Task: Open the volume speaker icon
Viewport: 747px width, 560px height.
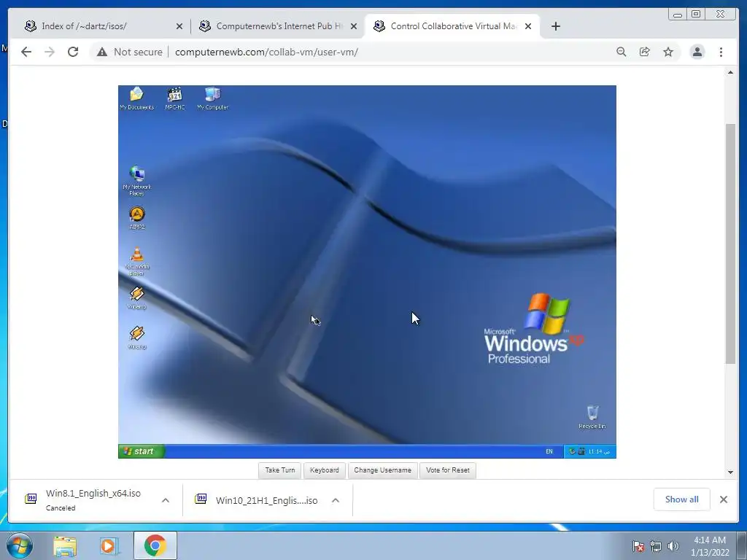Action: coord(673,546)
